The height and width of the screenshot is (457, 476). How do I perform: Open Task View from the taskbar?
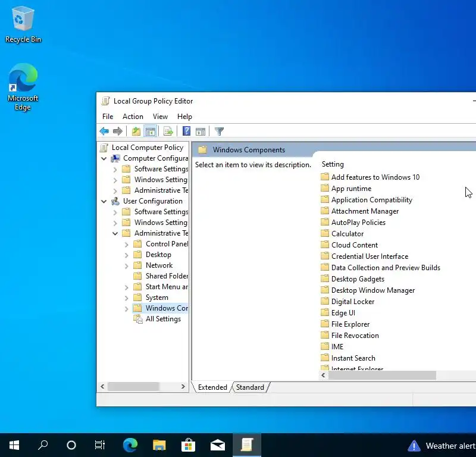[100, 446]
